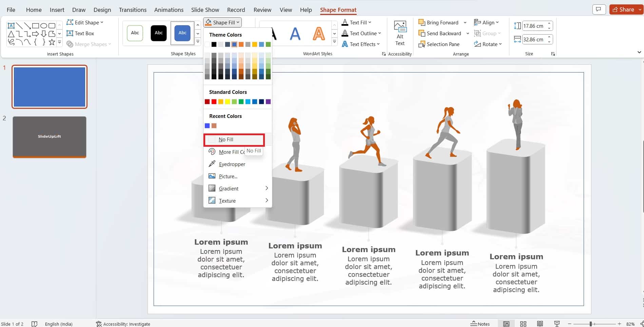Switch to Slide Sorter view in status bar
This screenshot has height=327, width=644.
[x=523, y=324]
